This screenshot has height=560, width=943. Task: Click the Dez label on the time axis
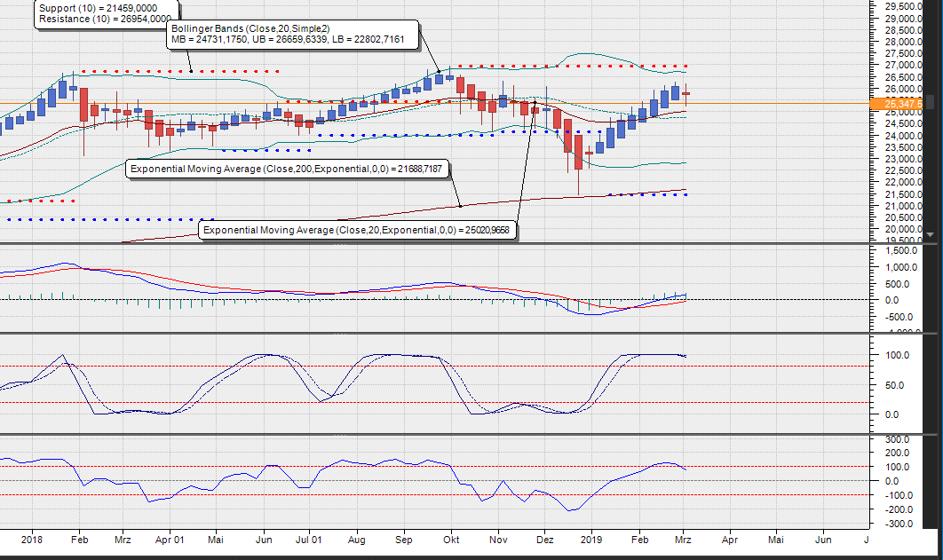pos(545,540)
